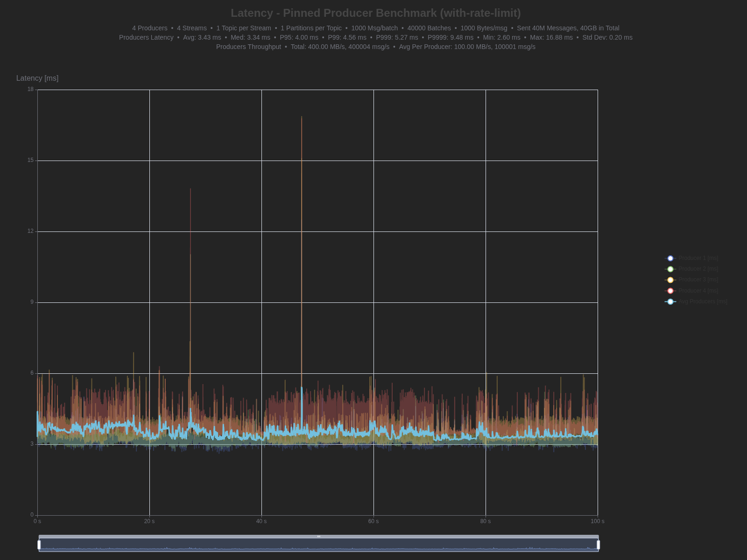Click the blue Producer 1 legend marker
The height and width of the screenshot is (560, 747).
[670, 258]
